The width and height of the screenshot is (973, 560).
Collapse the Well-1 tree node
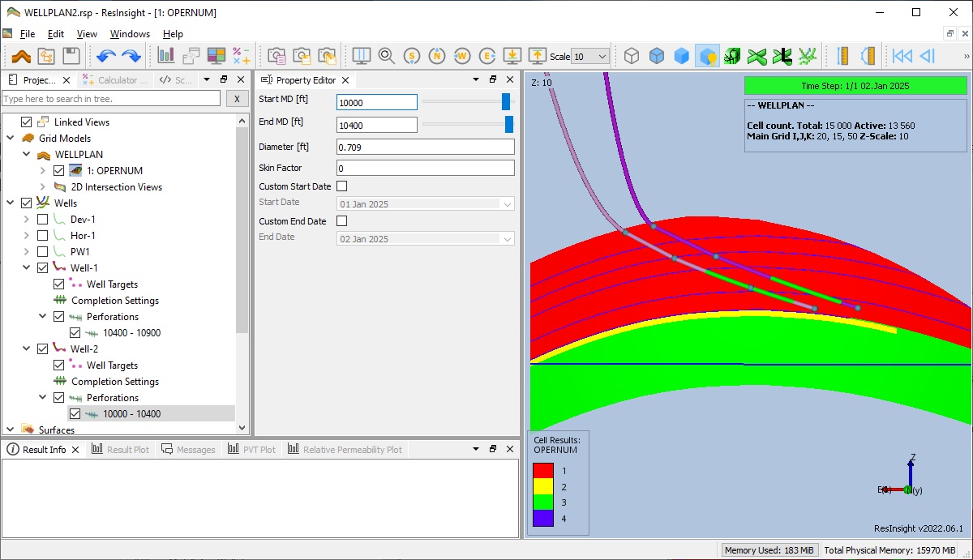(x=26, y=267)
